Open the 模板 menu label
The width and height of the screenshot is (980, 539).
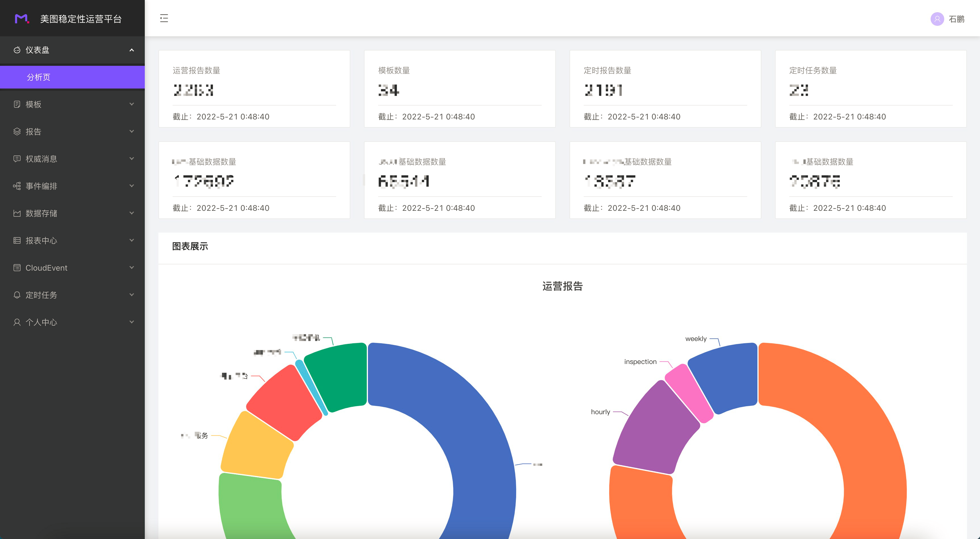tap(33, 104)
